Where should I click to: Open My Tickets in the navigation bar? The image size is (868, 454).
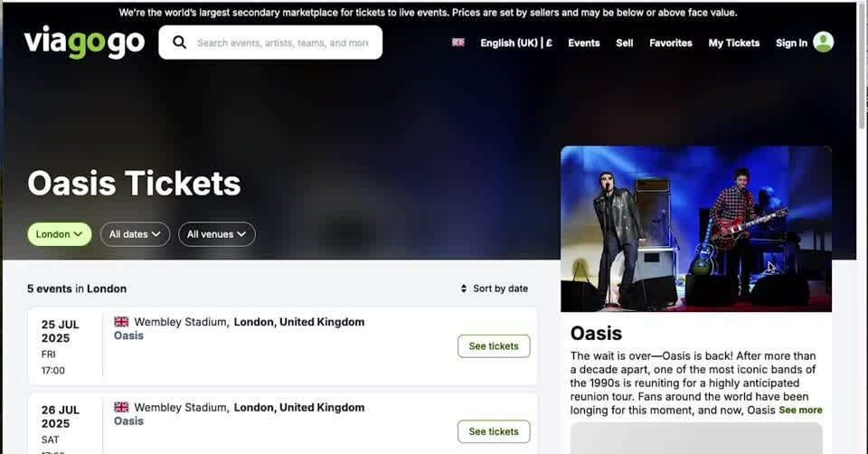point(734,43)
